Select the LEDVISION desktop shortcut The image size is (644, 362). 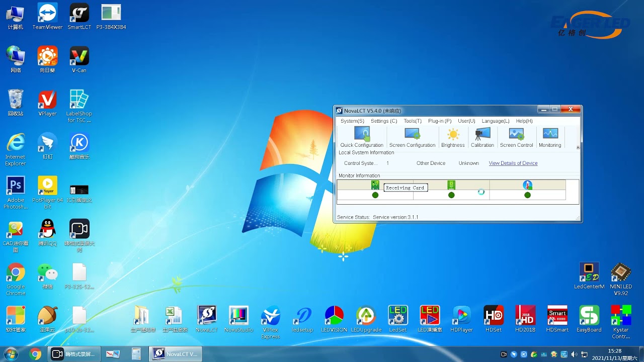tap(334, 319)
